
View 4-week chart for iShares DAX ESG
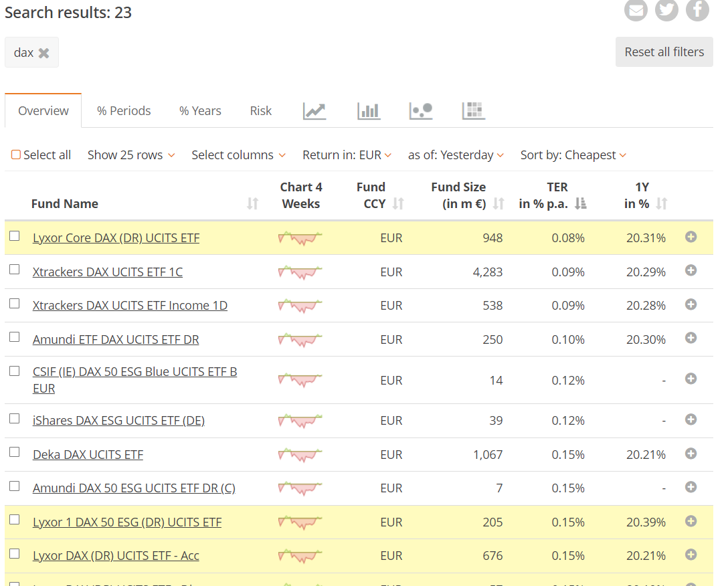point(300,421)
